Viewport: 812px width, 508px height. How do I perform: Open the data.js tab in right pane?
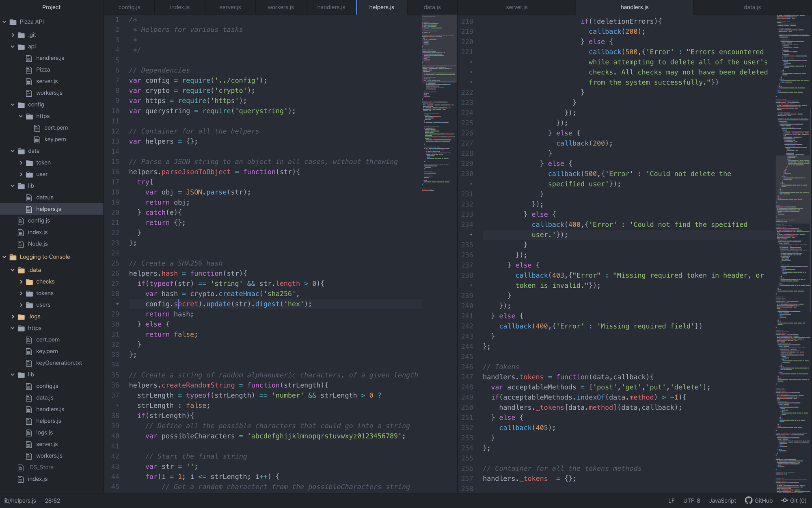coord(752,7)
